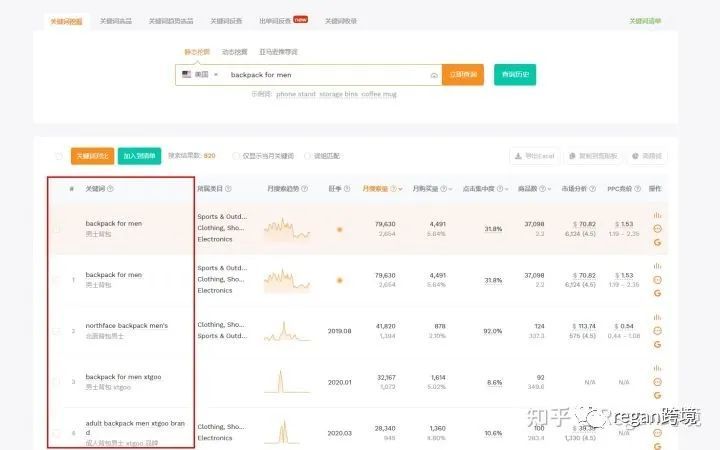Switch to the 动态挖掘 tab
The width and height of the screenshot is (720, 450).
coord(235,52)
